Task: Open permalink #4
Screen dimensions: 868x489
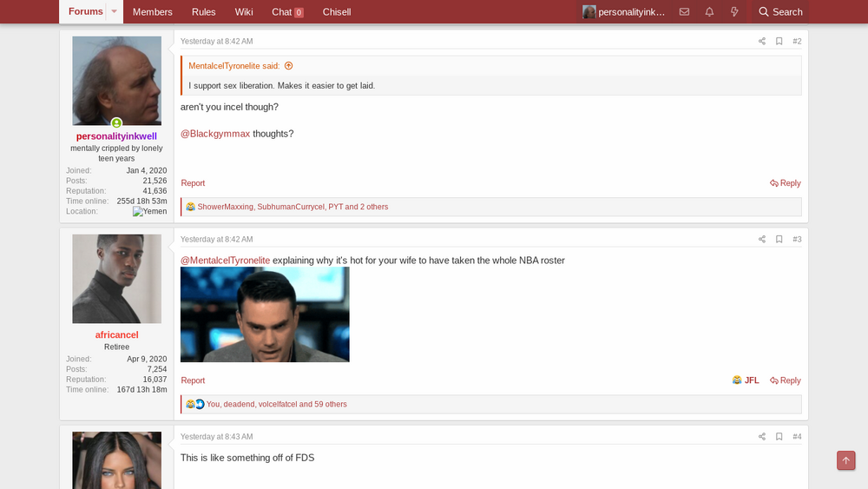Action: click(797, 436)
